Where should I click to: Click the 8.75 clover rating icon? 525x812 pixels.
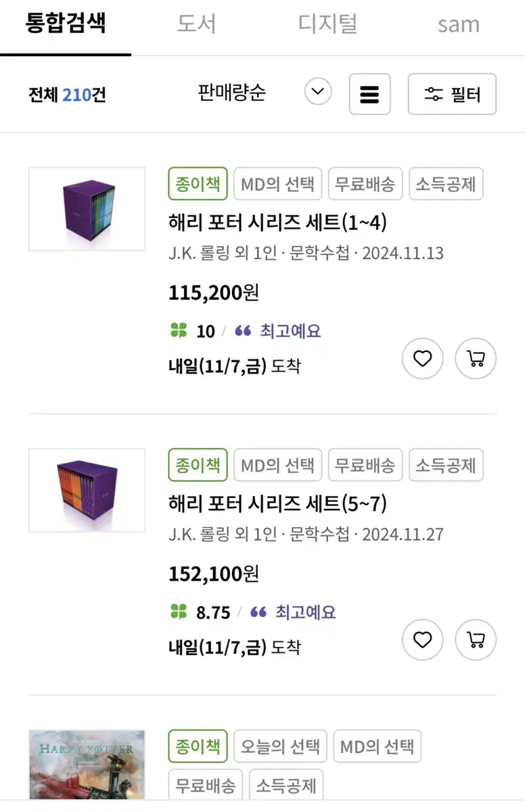[179, 612]
